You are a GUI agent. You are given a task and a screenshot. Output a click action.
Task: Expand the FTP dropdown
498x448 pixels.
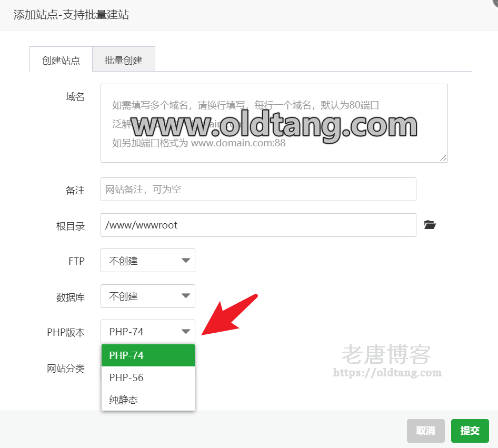[147, 261]
